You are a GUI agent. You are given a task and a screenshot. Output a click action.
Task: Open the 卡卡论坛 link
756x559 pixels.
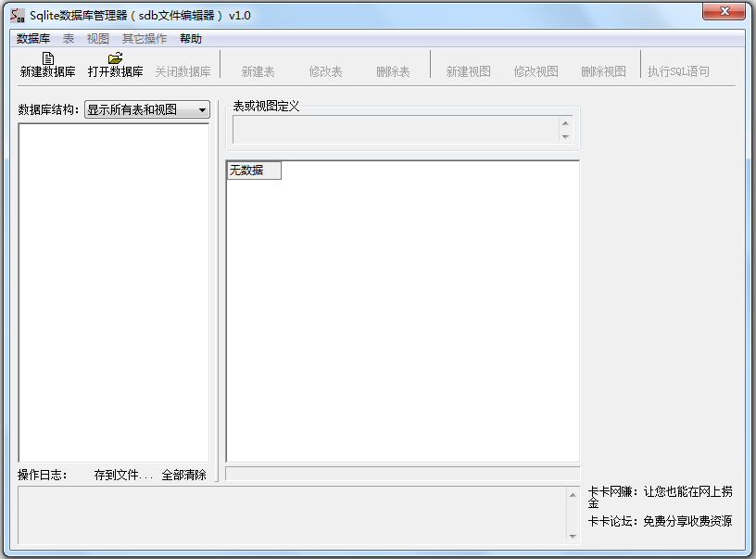[660, 521]
